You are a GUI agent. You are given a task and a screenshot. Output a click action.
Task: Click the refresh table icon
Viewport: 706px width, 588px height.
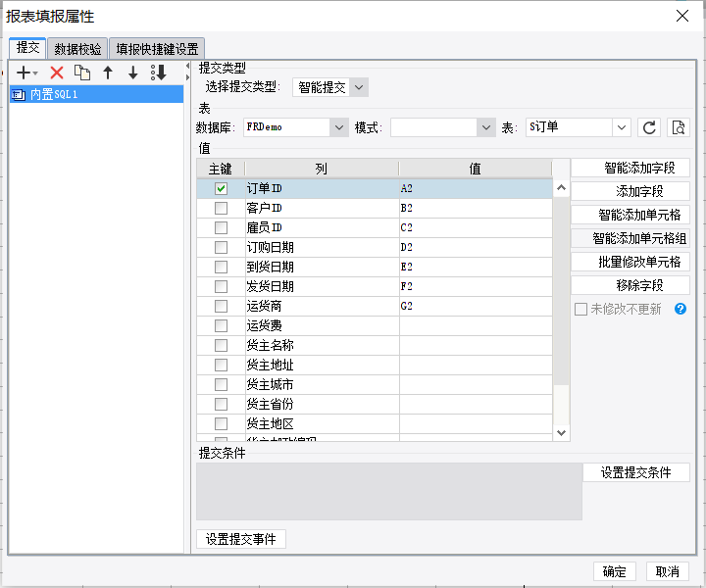(649, 127)
